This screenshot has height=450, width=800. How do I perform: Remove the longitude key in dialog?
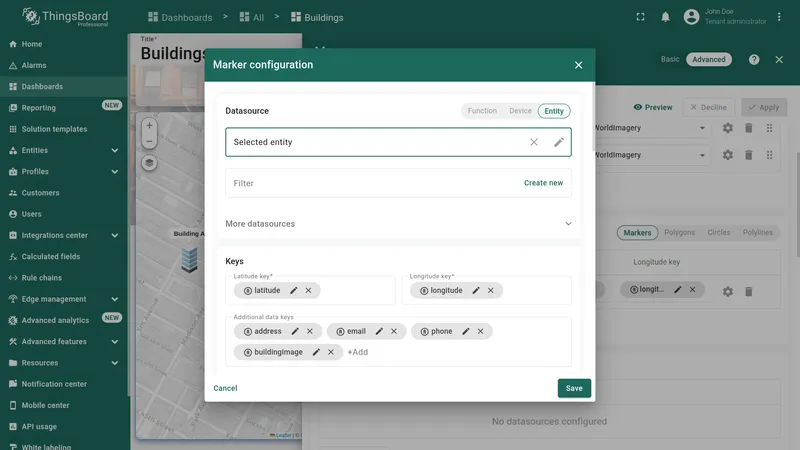[490, 290]
